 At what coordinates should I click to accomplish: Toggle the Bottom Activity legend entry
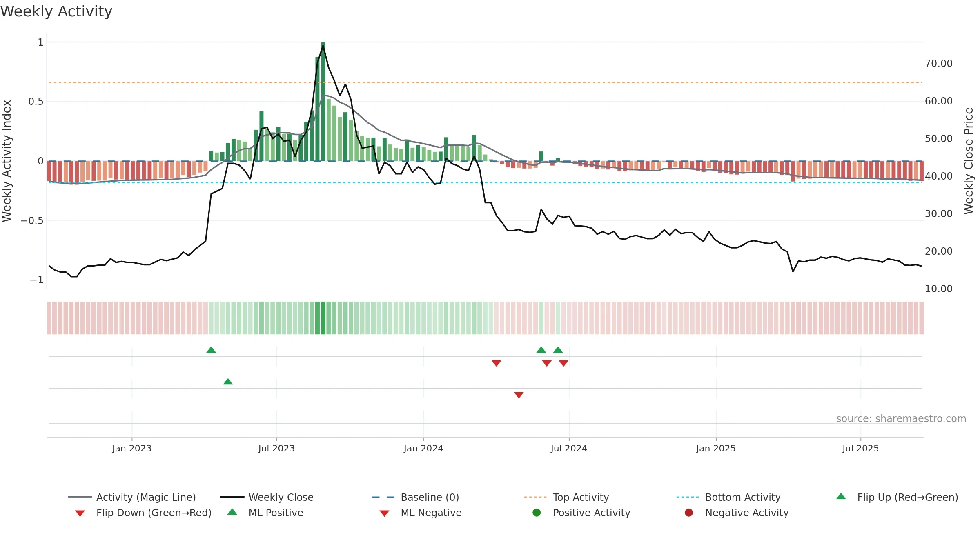pos(728,497)
